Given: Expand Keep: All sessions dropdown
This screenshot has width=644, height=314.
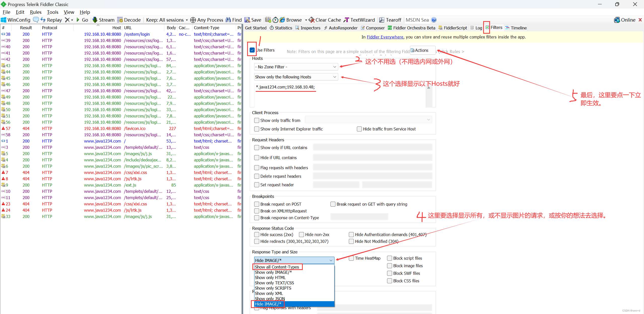Looking at the screenshot, I should click(x=167, y=20).
